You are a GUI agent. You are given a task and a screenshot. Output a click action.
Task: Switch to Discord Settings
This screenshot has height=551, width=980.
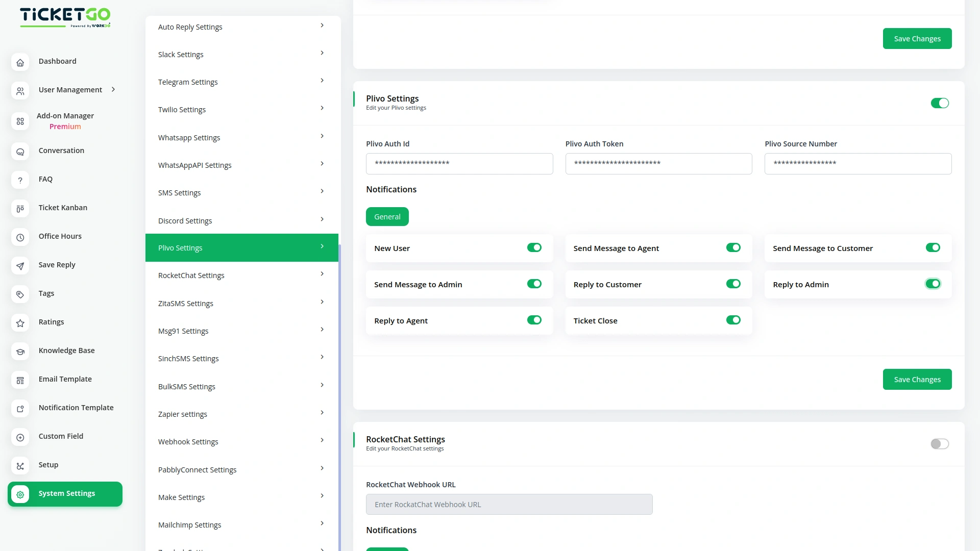(x=241, y=220)
